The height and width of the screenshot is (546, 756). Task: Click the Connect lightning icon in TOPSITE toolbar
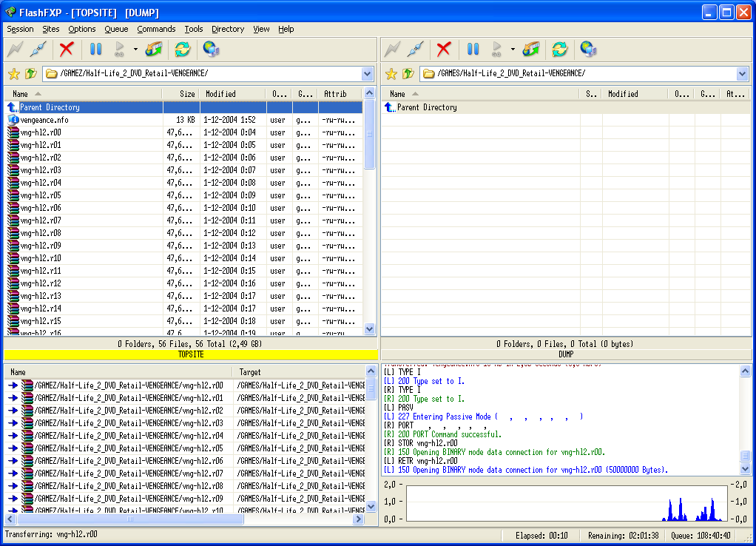(x=15, y=49)
